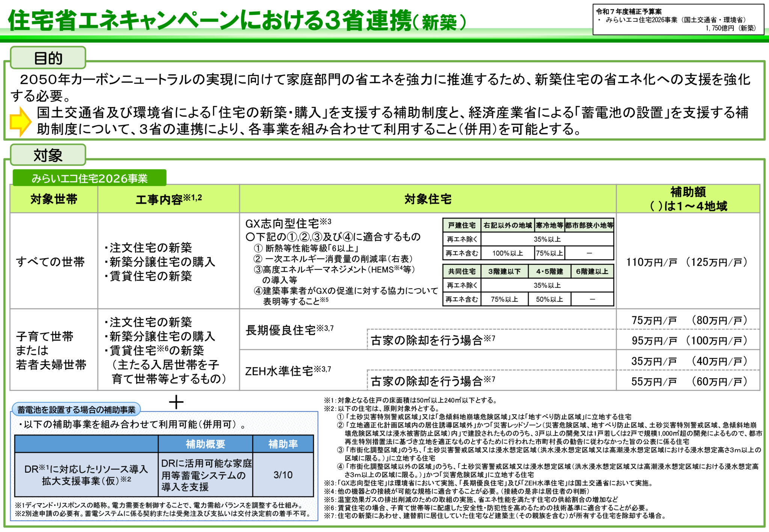769x532 pixels.
Task: Click the 長期優良住宅 row label
Action: 280,330
